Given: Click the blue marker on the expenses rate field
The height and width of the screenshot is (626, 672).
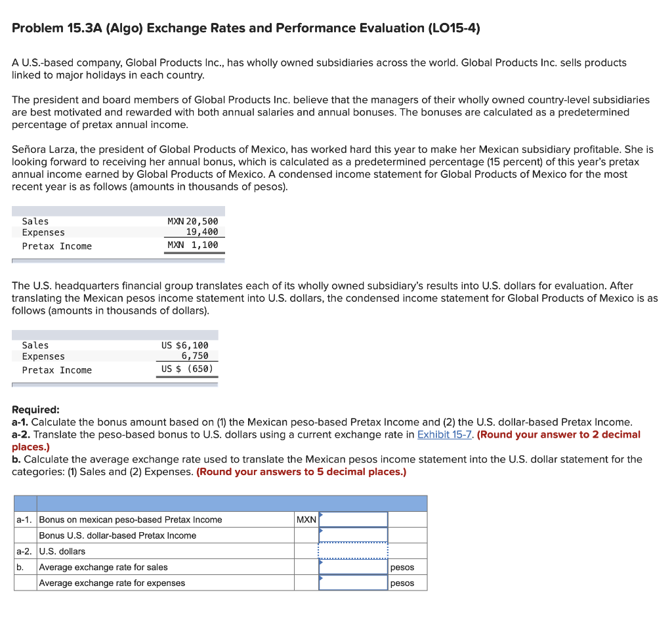Looking at the screenshot, I should pos(320,579).
